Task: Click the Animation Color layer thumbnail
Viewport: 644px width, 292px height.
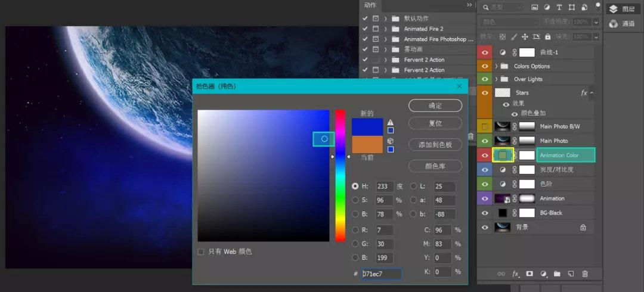Action: pos(503,156)
